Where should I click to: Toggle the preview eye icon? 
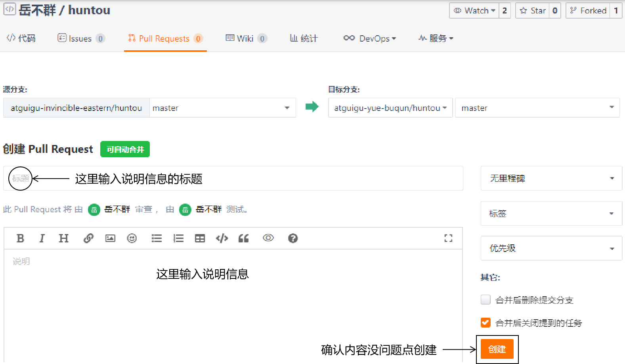tap(268, 238)
